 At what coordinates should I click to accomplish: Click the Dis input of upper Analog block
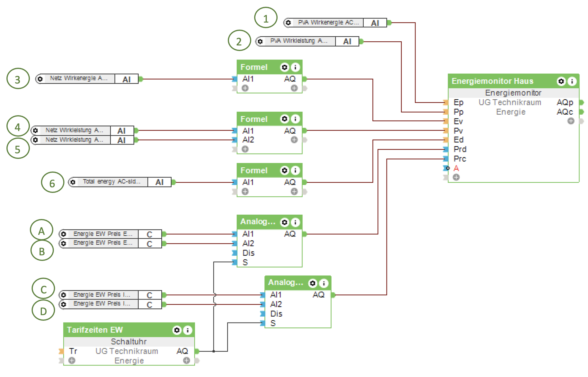coord(248,253)
